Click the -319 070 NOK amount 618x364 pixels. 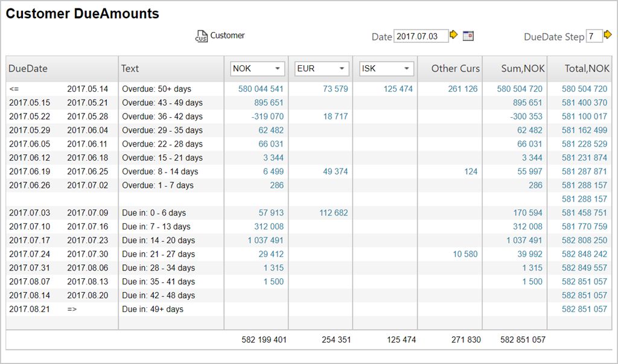coord(267,117)
